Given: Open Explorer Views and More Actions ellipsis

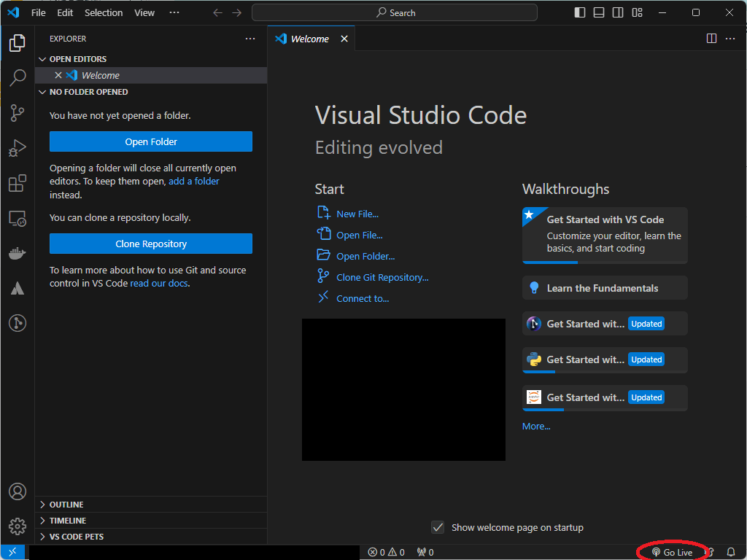Looking at the screenshot, I should [x=250, y=39].
